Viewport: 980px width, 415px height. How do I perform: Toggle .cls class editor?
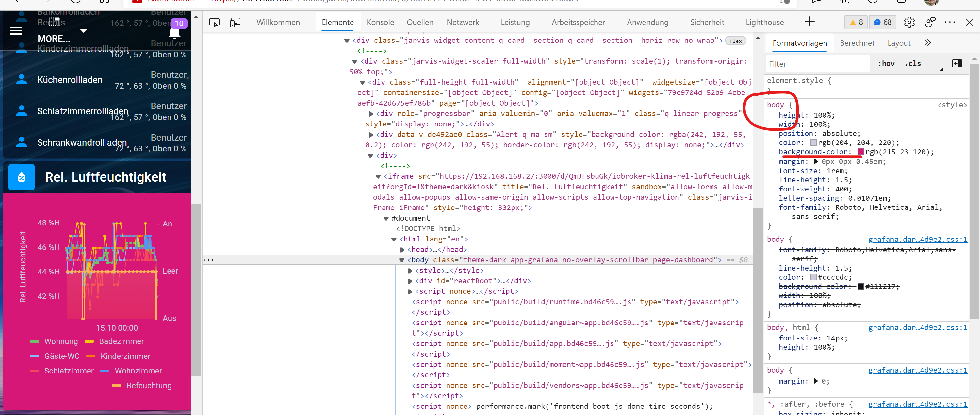[913, 64]
